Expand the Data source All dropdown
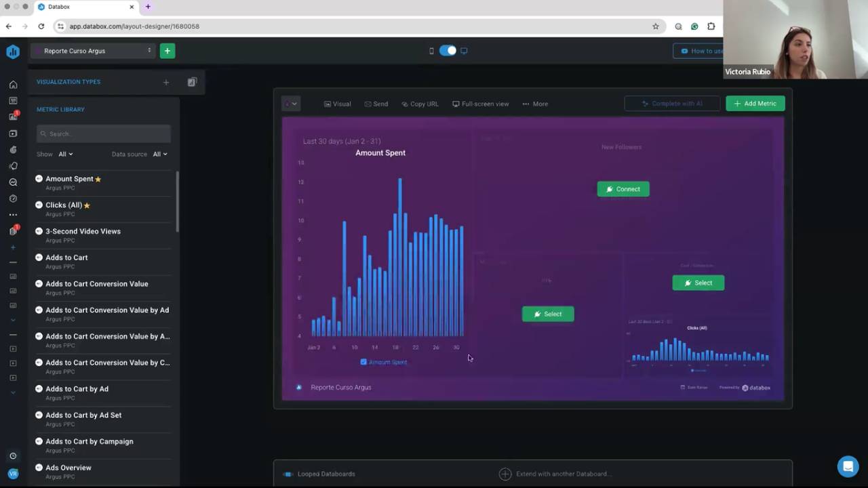 tap(160, 154)
